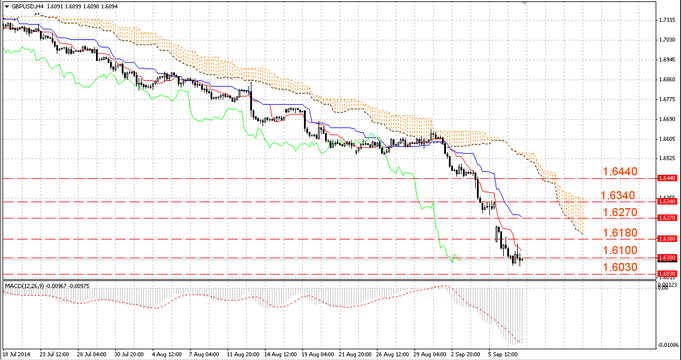Screen dimensions: 681x360
Task: Click the 11 Aug 20:00 time axis label
Action: click(242, 353)
